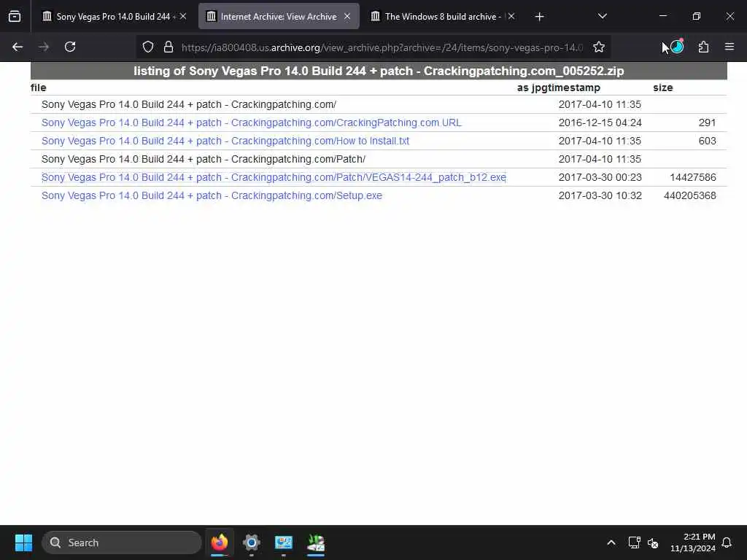The image size is (747, 560).
Task: Select the Internet Archive: View Archive tab
Action: [279, 16]
